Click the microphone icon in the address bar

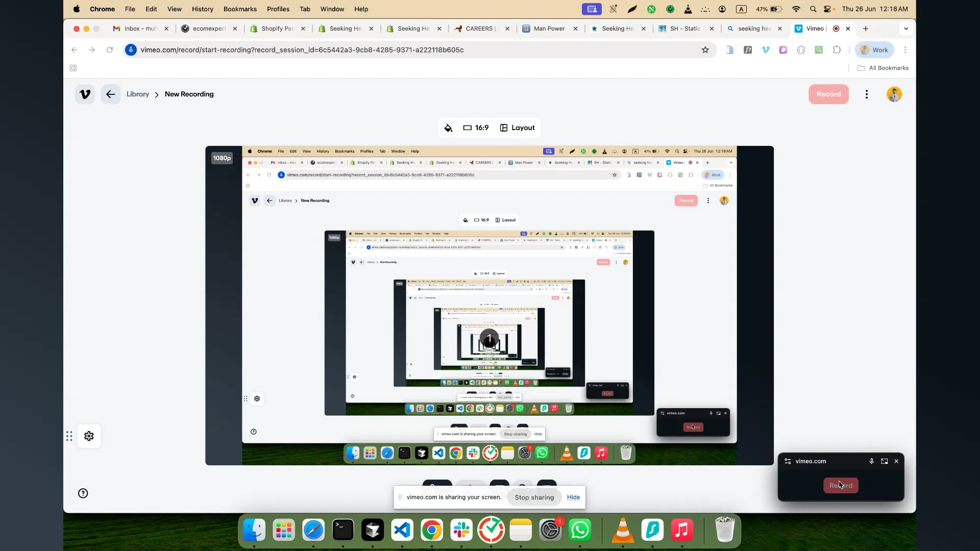point(131,49)
